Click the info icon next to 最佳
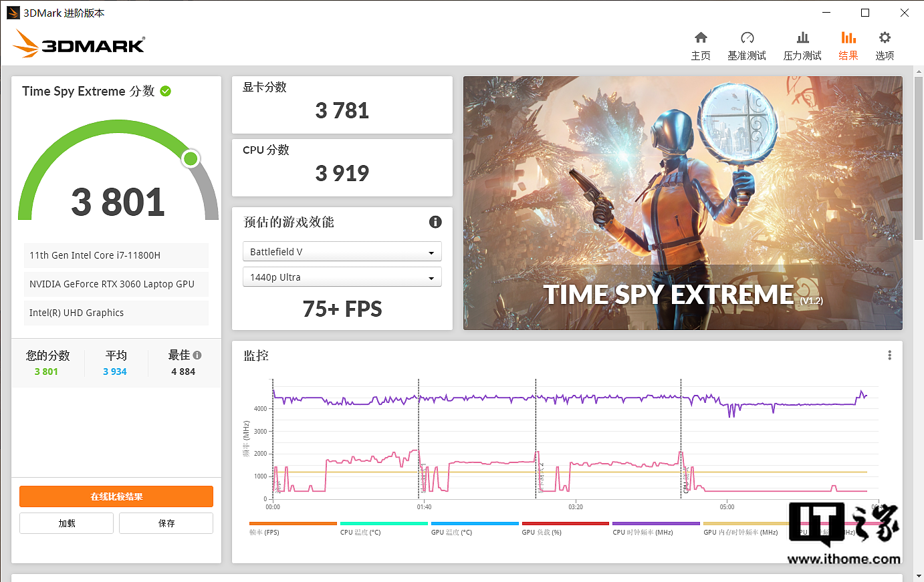The width and height of the screenshot is (924, 582). coord(197,355)
